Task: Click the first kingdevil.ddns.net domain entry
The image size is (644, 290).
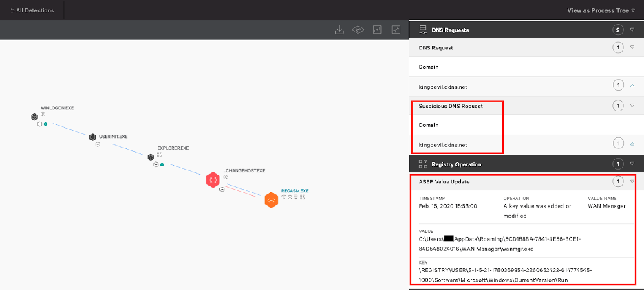Action: [x=443, y=85]
